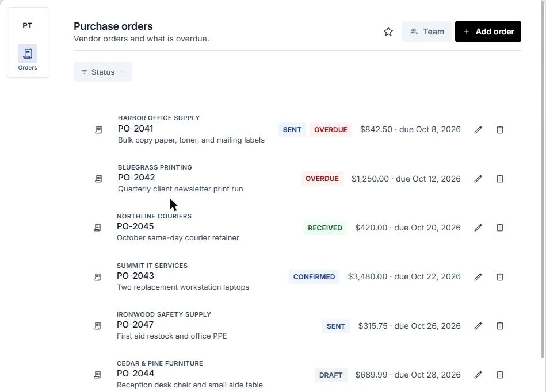Star this Purchase orders page
Viewport: 546px width, 392px height.
(388, 32)
